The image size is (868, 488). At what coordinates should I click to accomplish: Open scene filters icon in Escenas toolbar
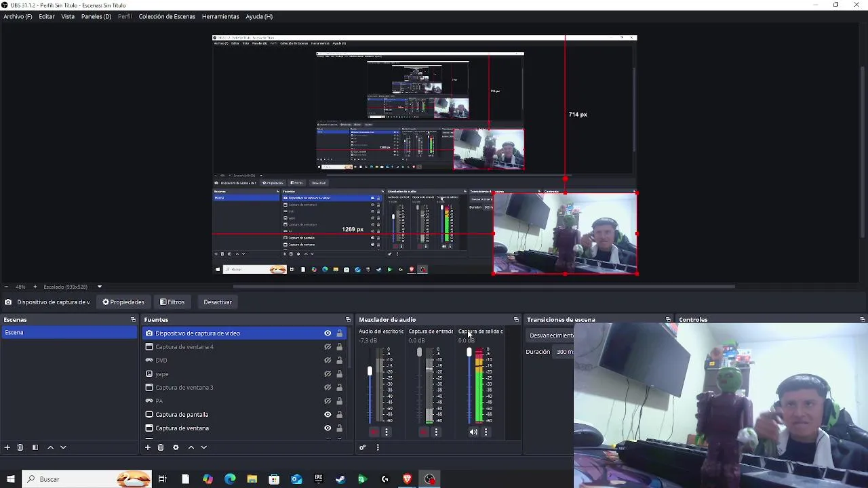(35, 447)
